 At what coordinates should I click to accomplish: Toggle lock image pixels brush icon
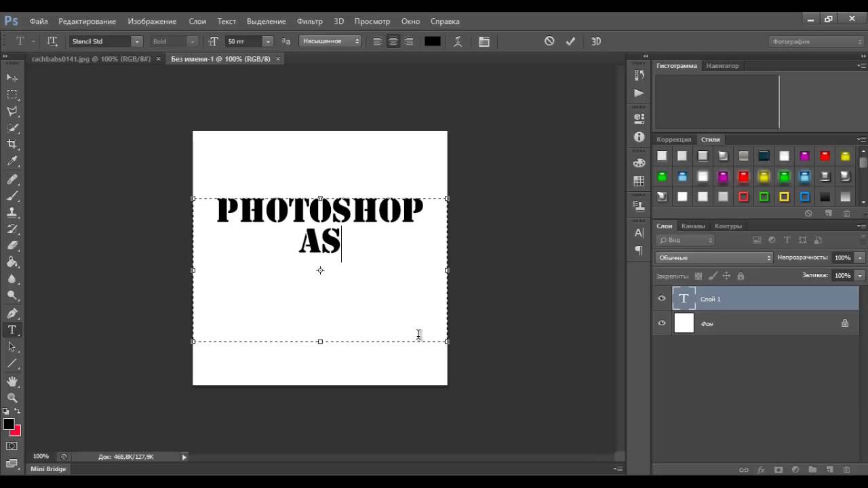pyautogui.click(x=712, y=276)
